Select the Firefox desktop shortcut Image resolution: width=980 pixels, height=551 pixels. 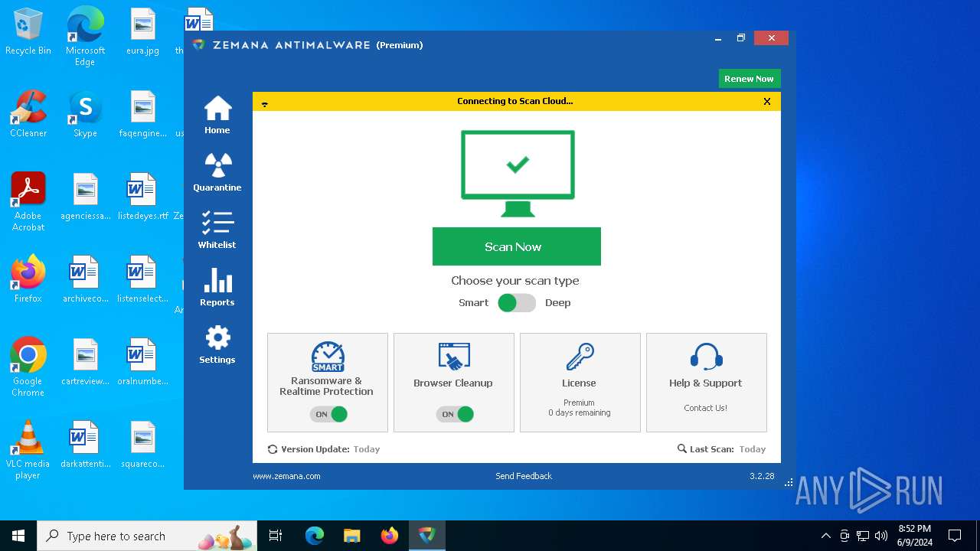(28, 279)
